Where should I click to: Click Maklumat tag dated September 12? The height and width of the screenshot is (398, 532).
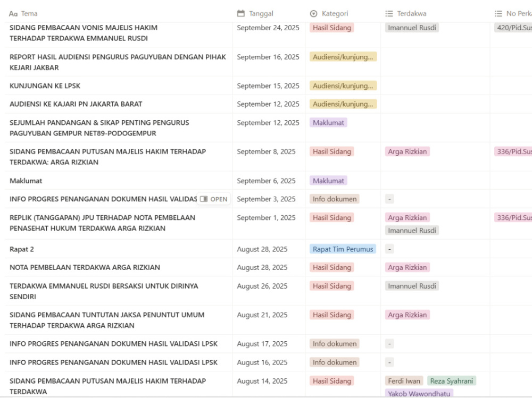(x=328, y=123)
